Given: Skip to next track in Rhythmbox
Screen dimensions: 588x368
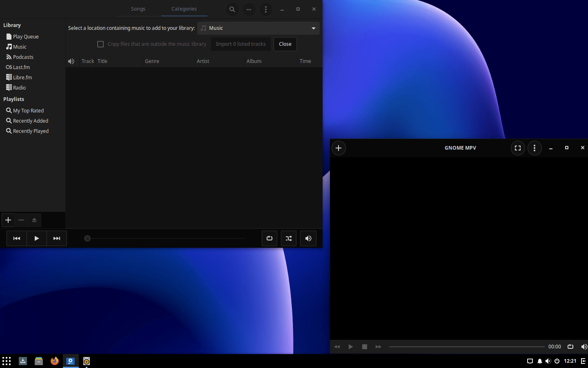Looking at the screenshot, I should 57,238.
